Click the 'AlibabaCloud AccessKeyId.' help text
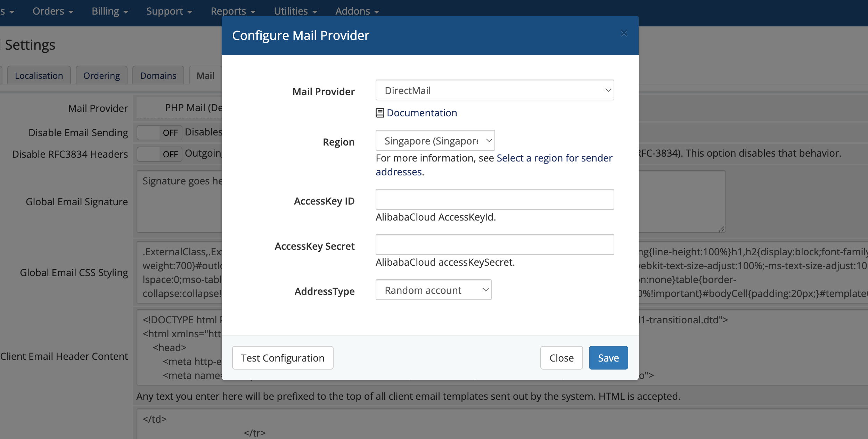868x439 pixels. click(436, 217)
